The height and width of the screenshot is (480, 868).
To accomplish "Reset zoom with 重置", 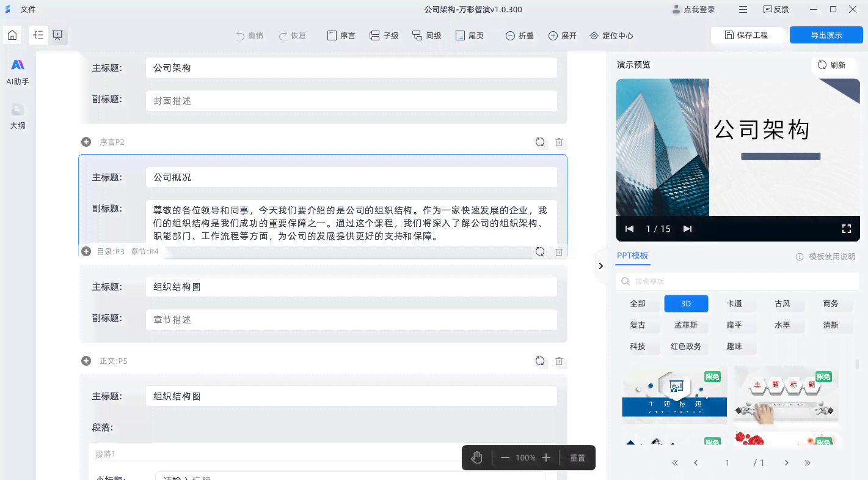I will [577, 457].
